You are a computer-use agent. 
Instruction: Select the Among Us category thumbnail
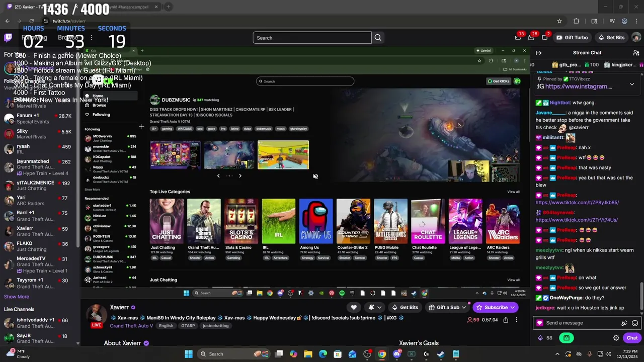[316, 221]
